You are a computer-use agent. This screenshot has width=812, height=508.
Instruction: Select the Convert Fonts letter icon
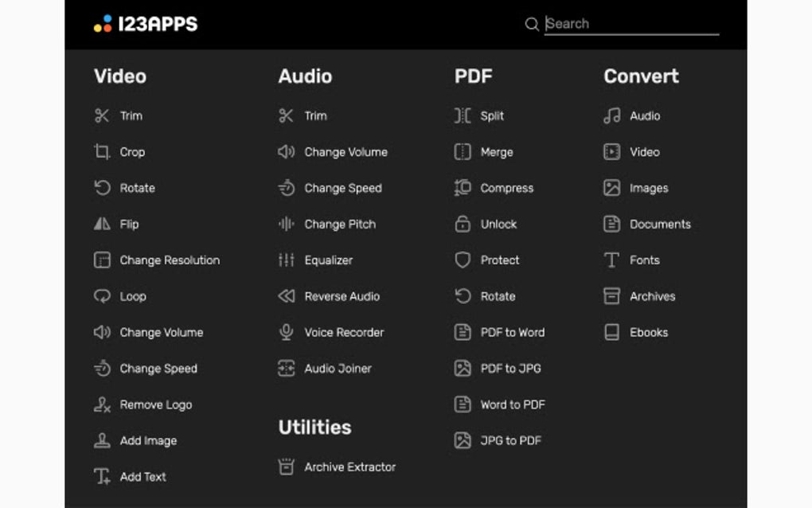tap(611, 260)
